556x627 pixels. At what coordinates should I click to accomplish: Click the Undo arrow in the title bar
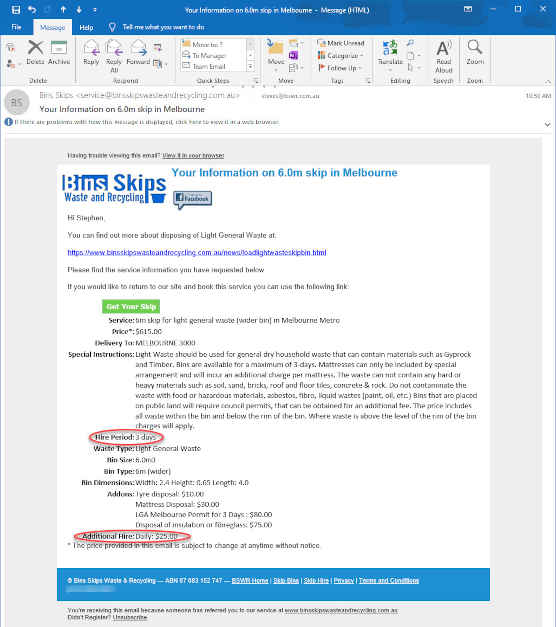tap(32, 10)
